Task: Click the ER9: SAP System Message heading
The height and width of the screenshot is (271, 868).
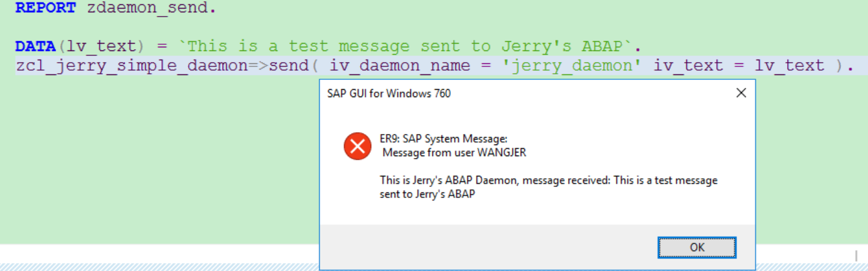Action: 444,139
